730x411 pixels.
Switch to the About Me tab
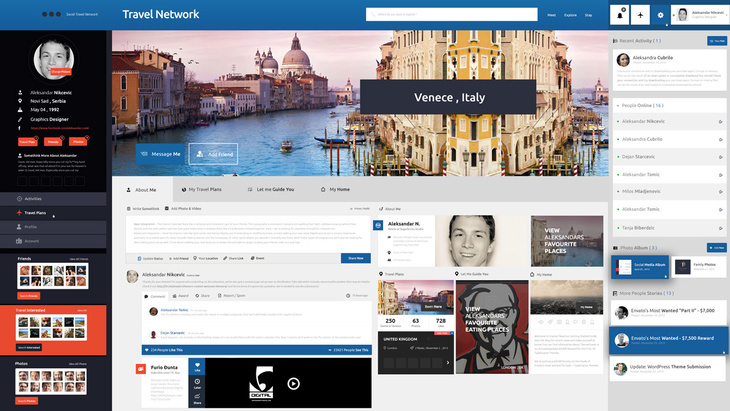coord(142,189)
